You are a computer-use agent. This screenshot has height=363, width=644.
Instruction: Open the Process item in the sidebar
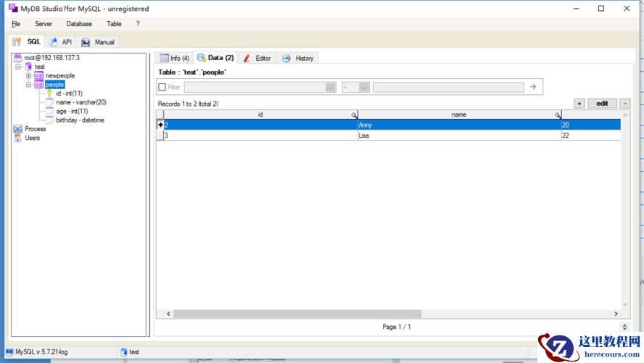pos(35,129)
